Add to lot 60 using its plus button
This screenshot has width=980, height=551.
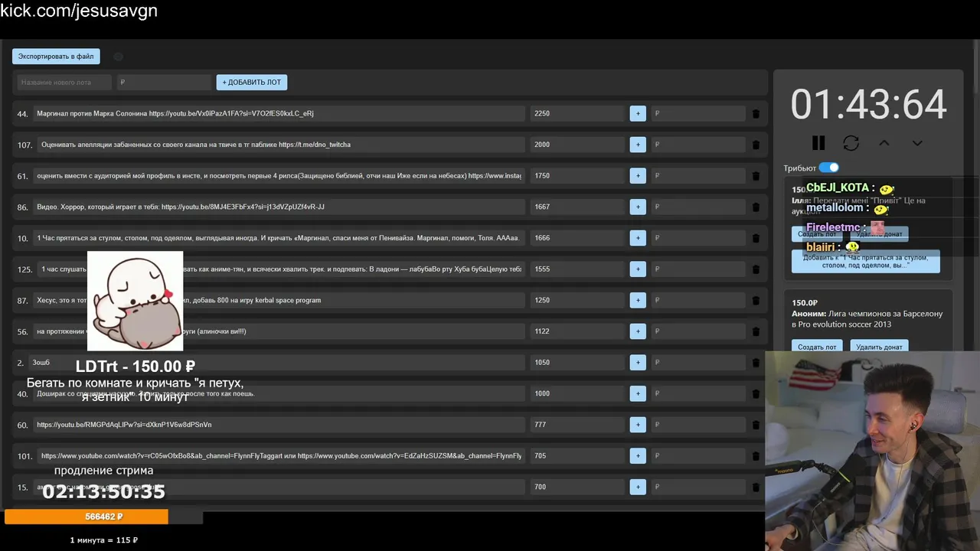click(638, 425)
